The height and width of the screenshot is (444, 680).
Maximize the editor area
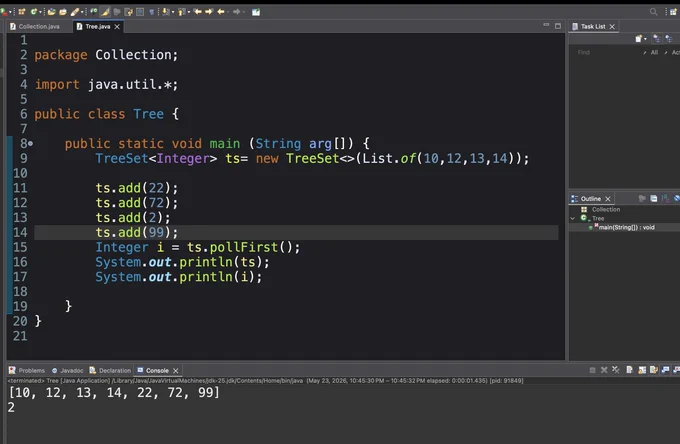558,26
